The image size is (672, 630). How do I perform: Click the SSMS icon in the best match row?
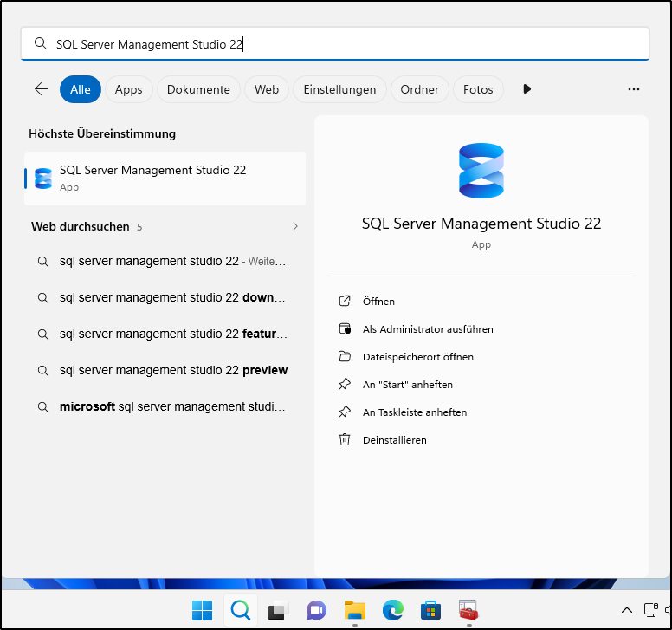[43, 179]
